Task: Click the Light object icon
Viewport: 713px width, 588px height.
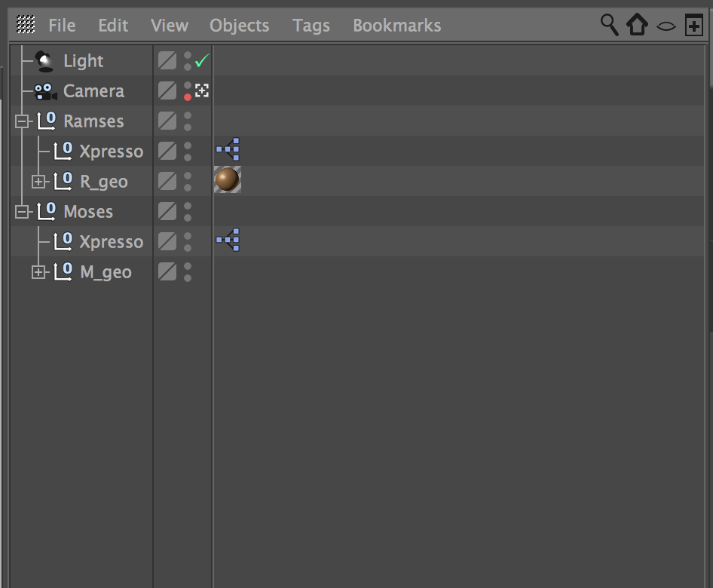Action: [44, 60]
